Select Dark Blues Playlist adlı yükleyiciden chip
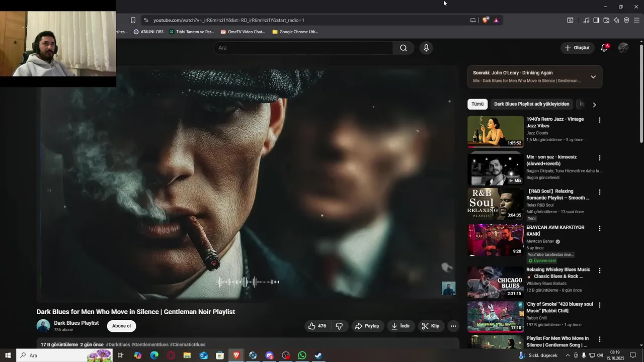The height and width of the screenshot is (362, 644). pos(532,104)
